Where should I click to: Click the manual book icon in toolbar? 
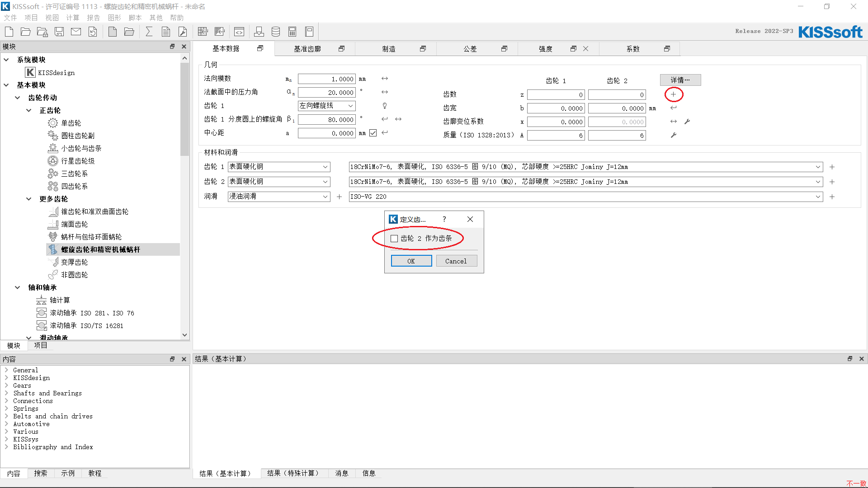pyautogui.click(x=309, y=32)
